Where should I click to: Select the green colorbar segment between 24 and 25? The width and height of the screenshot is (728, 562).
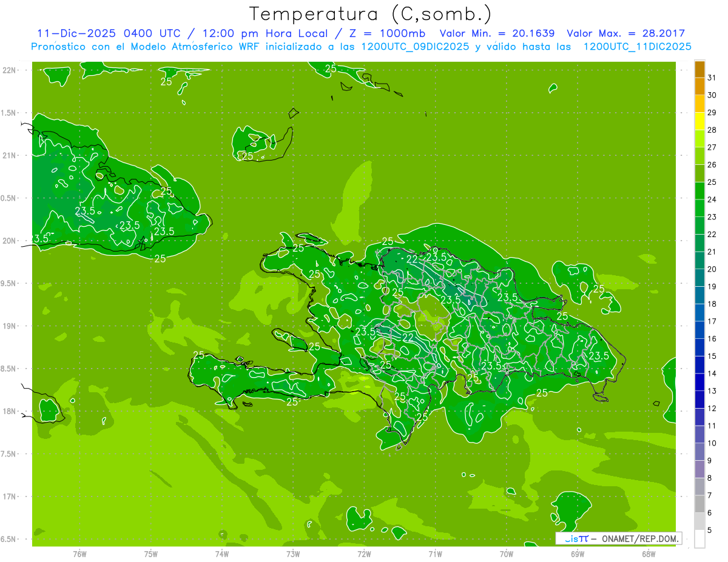(x=699, y=190)
